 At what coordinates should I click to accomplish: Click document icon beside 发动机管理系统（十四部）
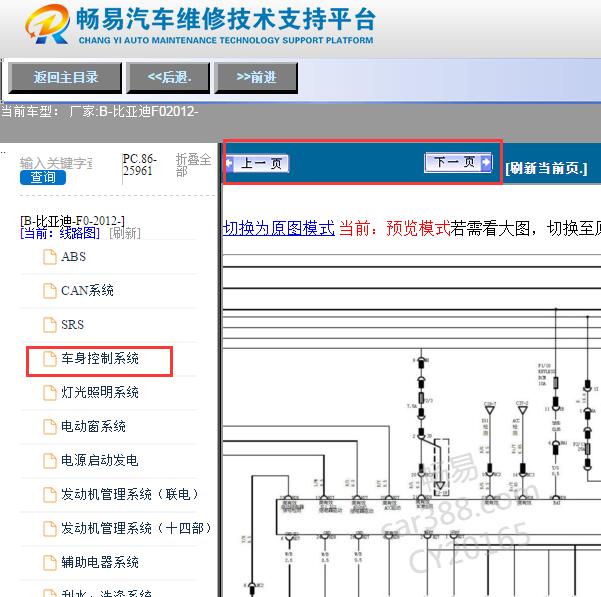50,529
